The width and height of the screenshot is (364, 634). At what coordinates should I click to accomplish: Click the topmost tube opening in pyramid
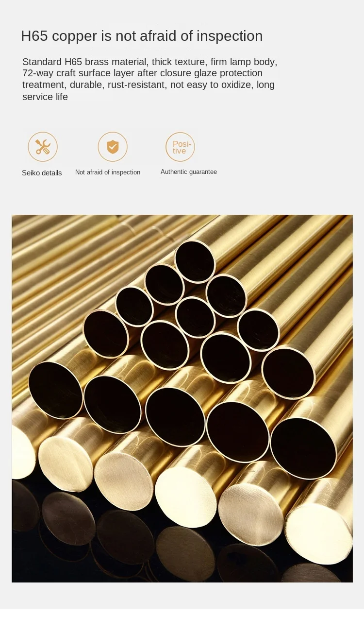(x=195, y=261)
